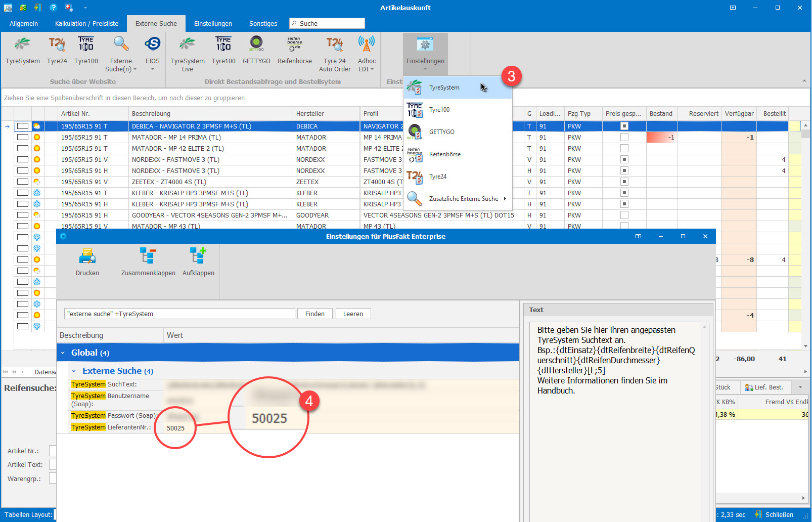Click Finden button in settings search

pyautogui.click(x=315, y=314)
